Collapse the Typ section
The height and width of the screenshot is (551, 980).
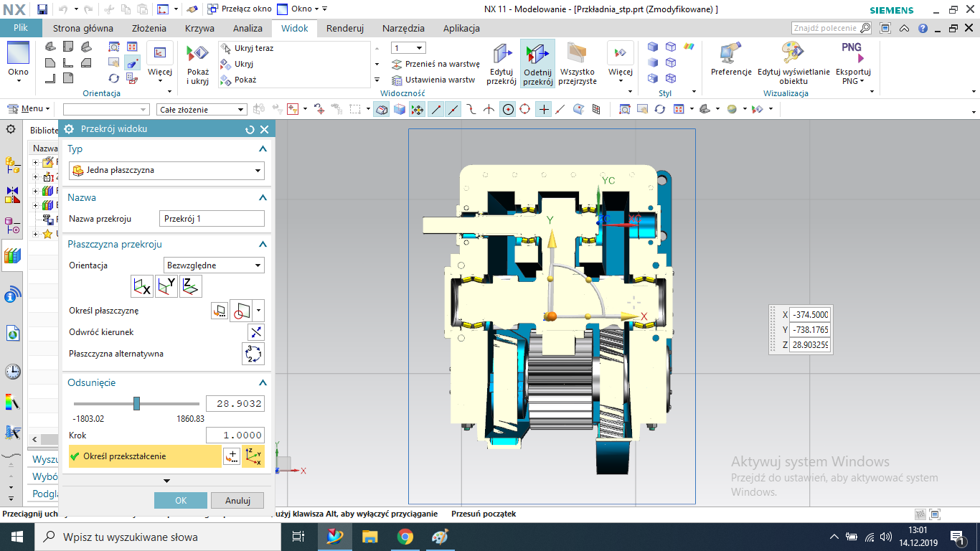point(263,149)
